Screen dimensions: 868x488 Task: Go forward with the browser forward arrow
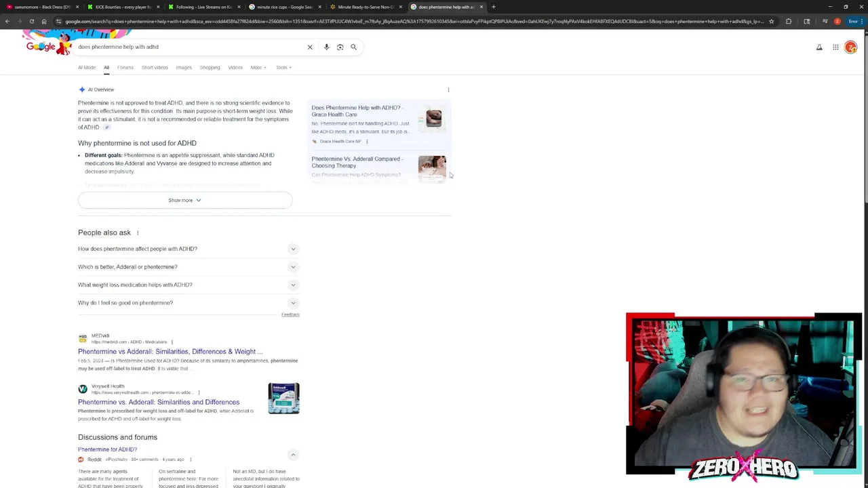point(20,21)
